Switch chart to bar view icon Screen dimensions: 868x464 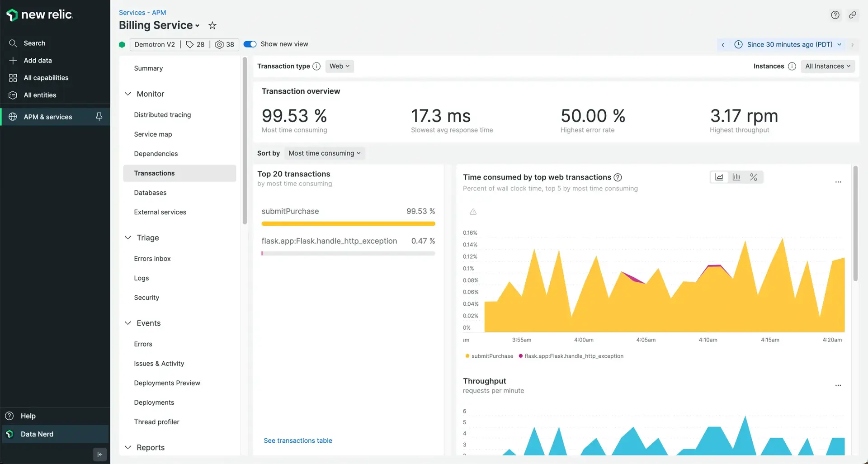click(x=736, y=177)
